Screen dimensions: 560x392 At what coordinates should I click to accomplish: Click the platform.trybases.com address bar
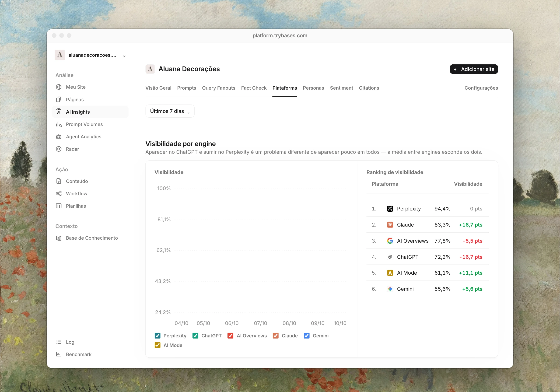point(280,36)
